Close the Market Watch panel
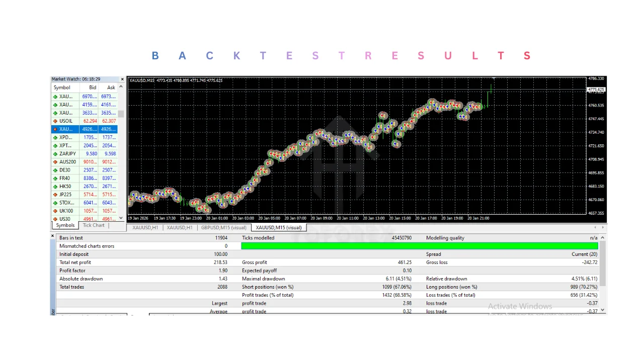Screen dimensions: 644x362 click(122, 79)
